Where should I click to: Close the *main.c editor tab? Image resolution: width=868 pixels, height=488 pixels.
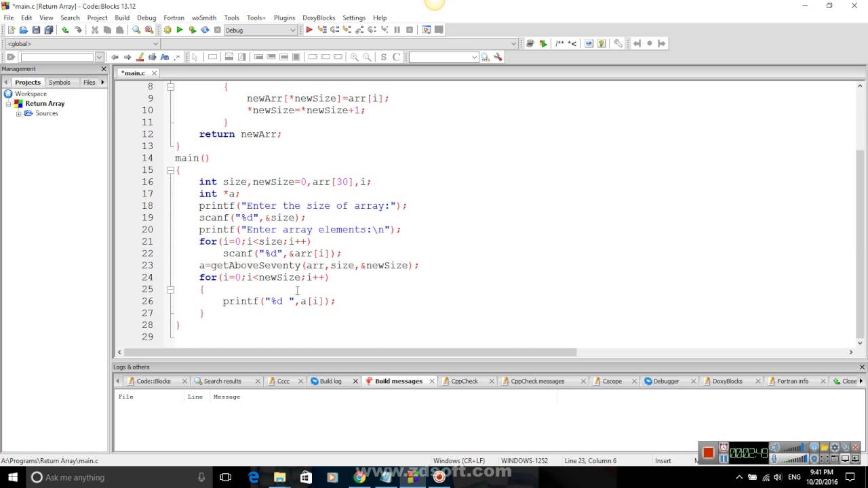[154, 73]
